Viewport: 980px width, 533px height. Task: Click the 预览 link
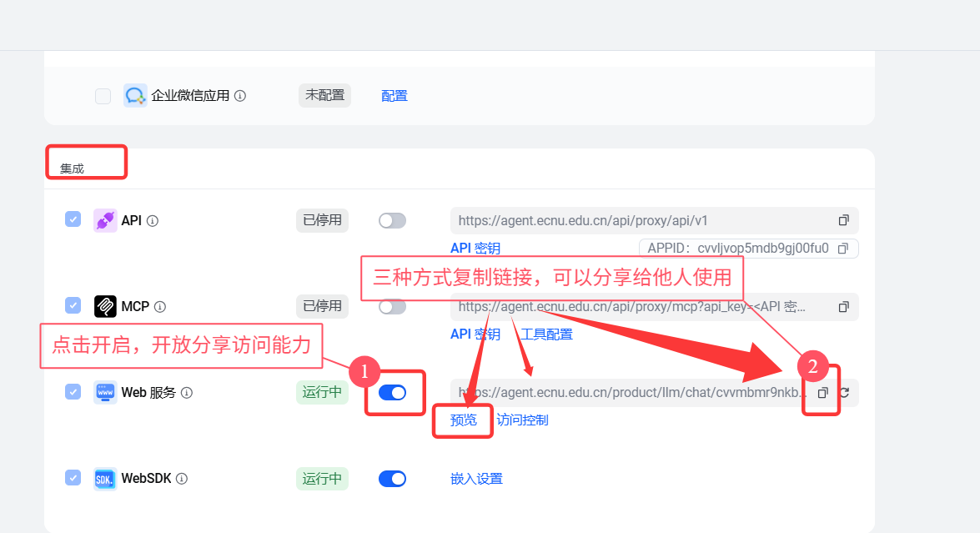point(464,420)
